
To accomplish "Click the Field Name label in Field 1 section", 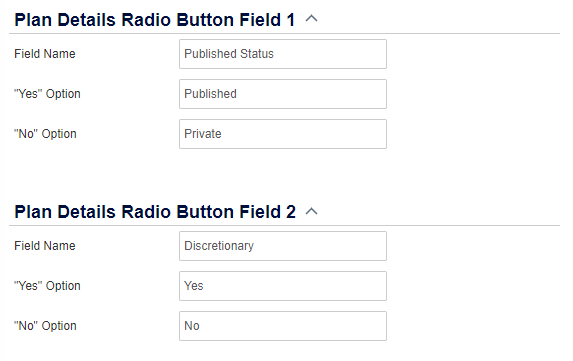I will [45, 54].
